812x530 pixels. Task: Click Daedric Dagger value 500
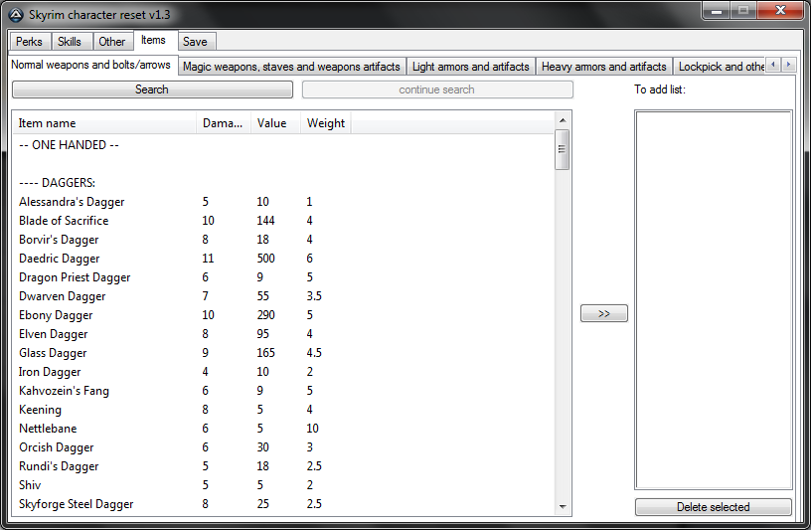click(x=265, y=259)
